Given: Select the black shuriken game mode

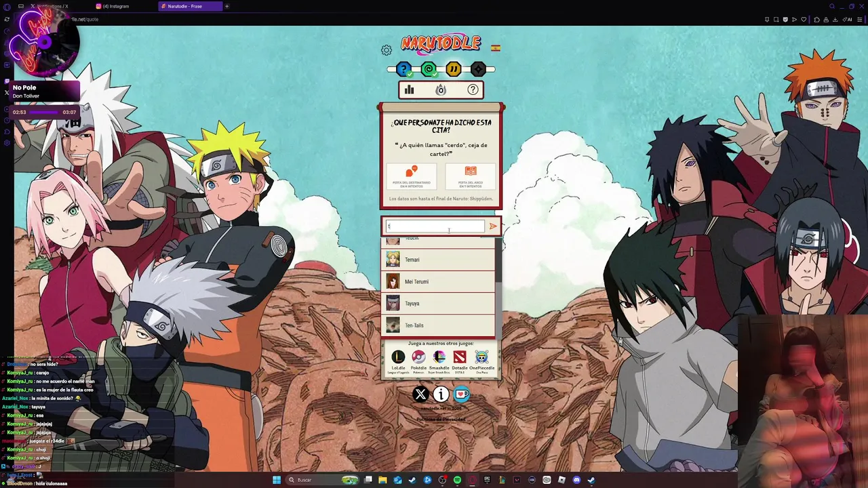Looking at the screenshot, I should pyautogui.click(x=478, y=69).
